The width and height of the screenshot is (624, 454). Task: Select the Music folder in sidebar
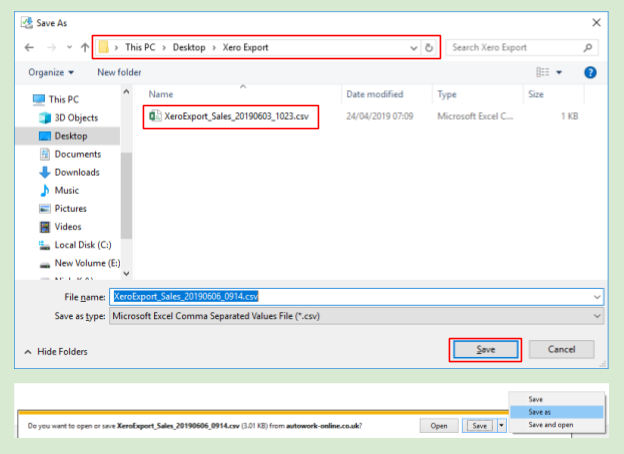(66, 190)
